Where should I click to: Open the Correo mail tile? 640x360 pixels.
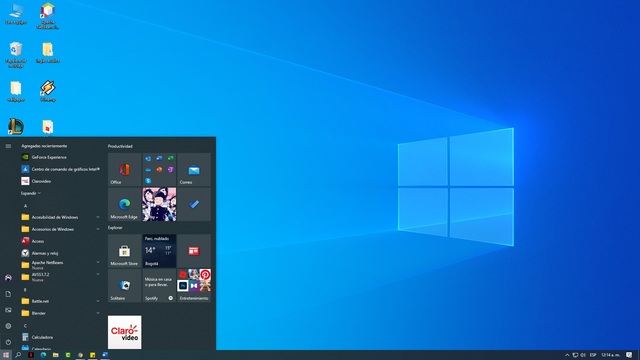click(x=194, y=169)
